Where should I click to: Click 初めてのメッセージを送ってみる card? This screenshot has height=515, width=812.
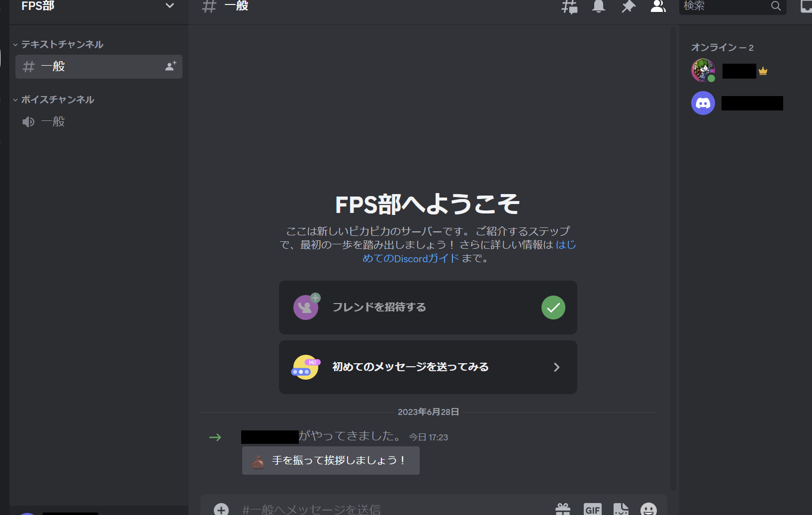click(x=428, y=367)
